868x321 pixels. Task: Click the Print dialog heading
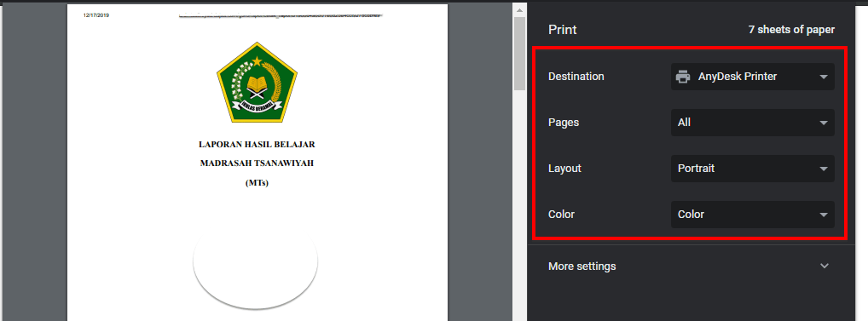coord(563,30)
